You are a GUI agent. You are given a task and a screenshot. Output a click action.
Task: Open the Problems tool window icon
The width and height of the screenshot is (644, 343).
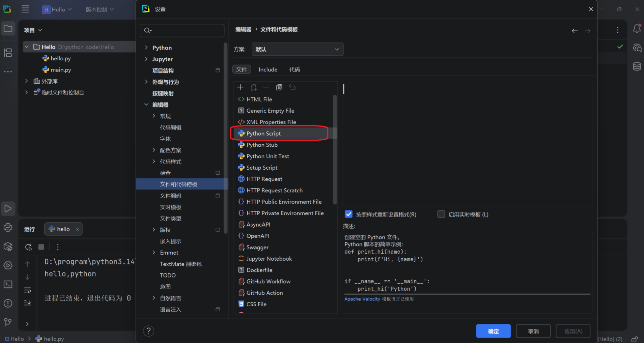click(x=8, y=303)
